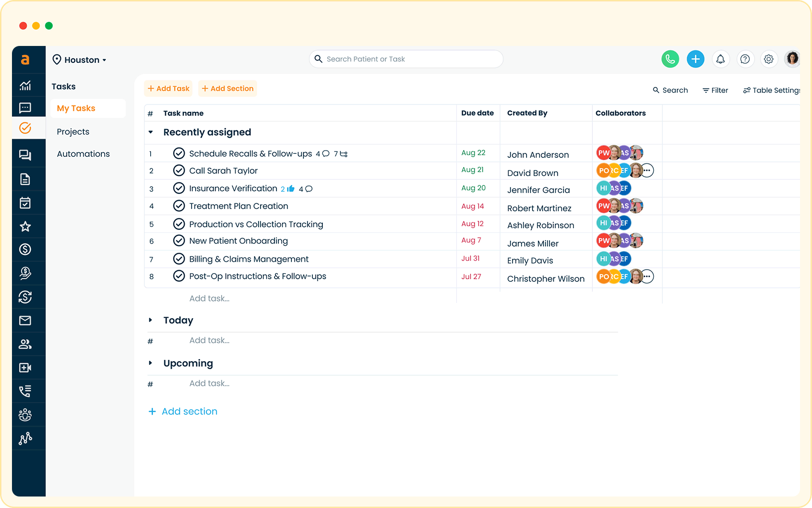Click the PW collaborator avatar on row 1
This screenshot has height=508, width=812.
pyautogui.click(x=603, y=153)
